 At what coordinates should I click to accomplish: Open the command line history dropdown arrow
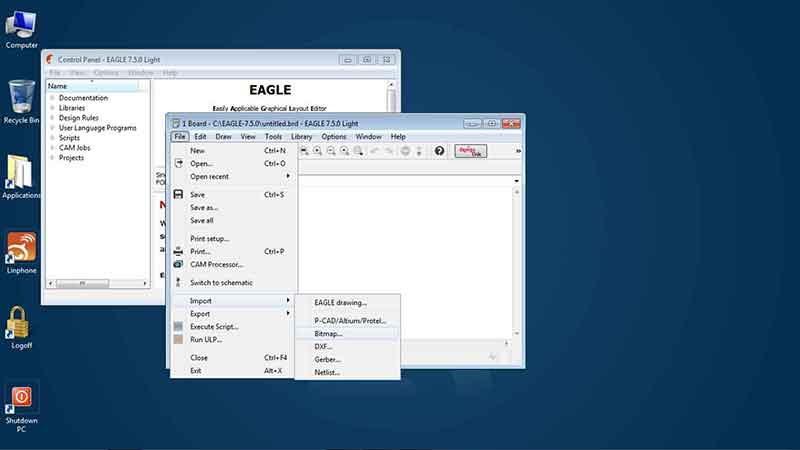516,181
